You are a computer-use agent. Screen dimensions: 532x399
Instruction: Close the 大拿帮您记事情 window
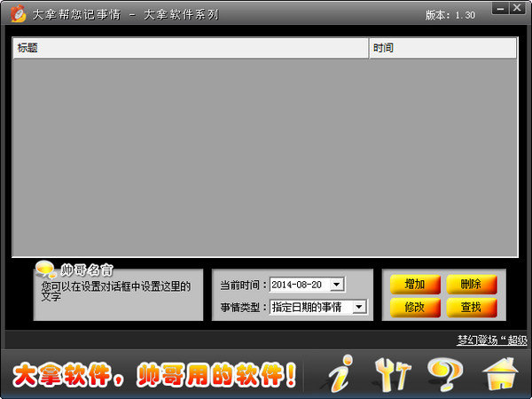click(x=517, y=8)
